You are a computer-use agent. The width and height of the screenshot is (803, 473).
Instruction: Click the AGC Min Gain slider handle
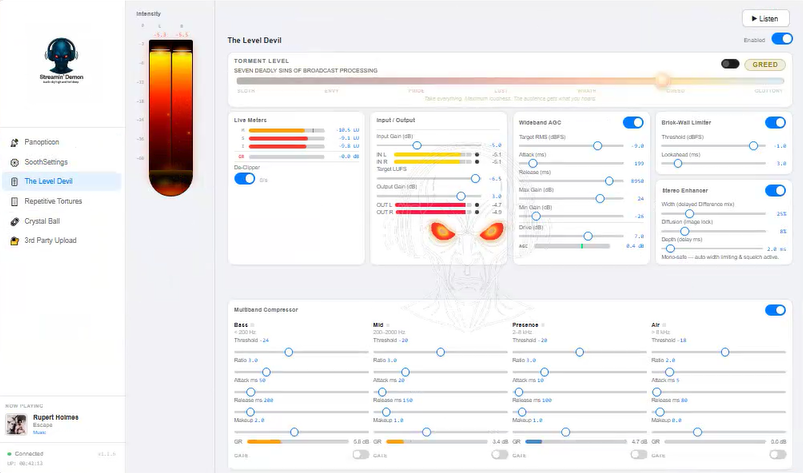pyautogui.click(x=536, y=216)
